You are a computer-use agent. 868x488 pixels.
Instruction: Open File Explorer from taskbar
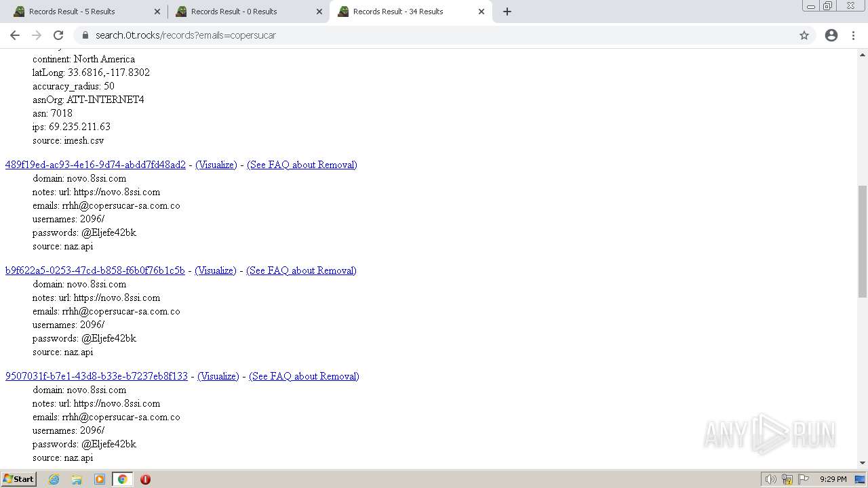click(77, 479)
